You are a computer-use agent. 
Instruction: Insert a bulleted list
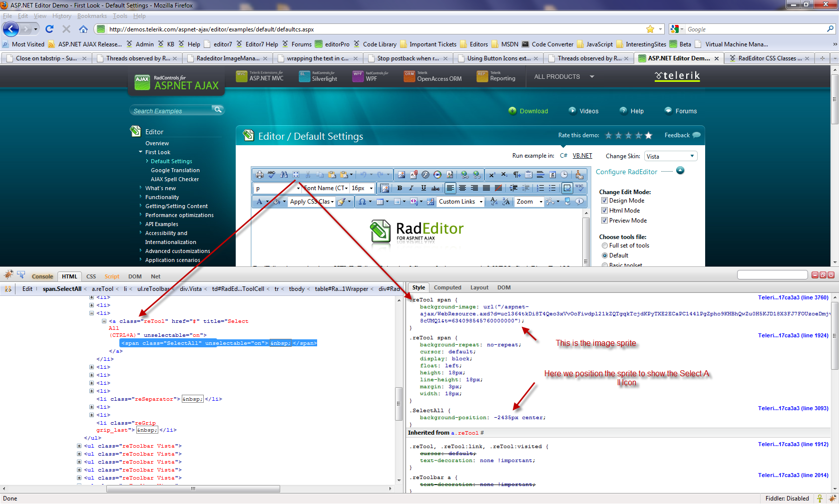[552, 188]
